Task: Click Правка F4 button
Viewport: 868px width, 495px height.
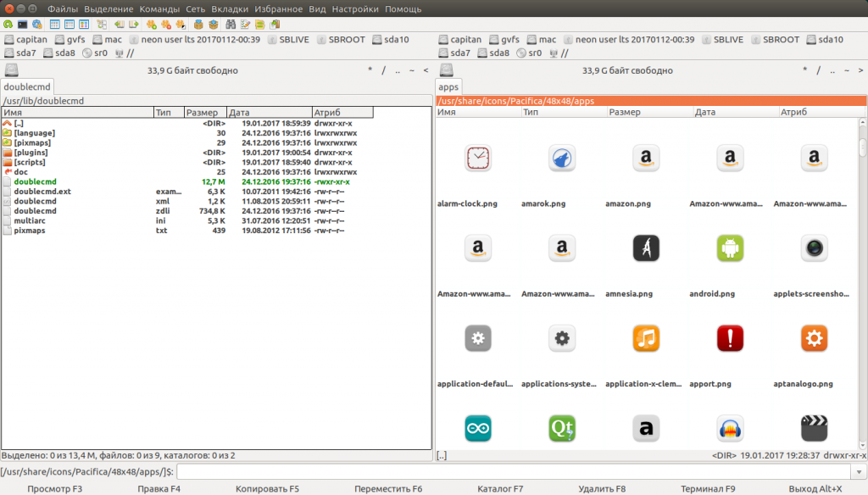Action: tap(159, 489)
